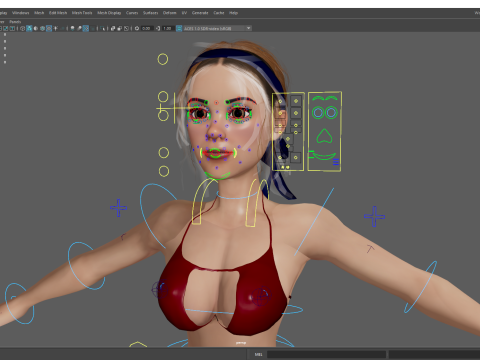Image resolution: width=480 pixels, height=360 pixels.
Task: Toggle Use All Lights icon
Action: tap(55, 28)
